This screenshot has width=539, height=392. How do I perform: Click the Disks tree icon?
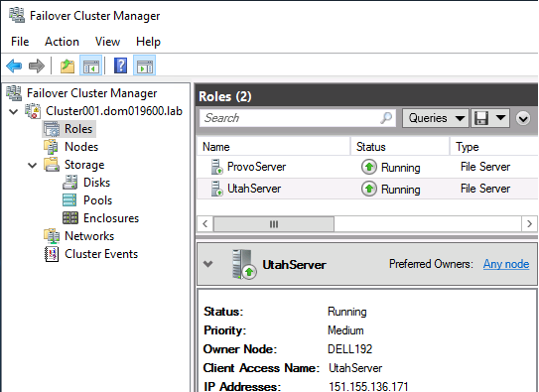pos(70,183)
